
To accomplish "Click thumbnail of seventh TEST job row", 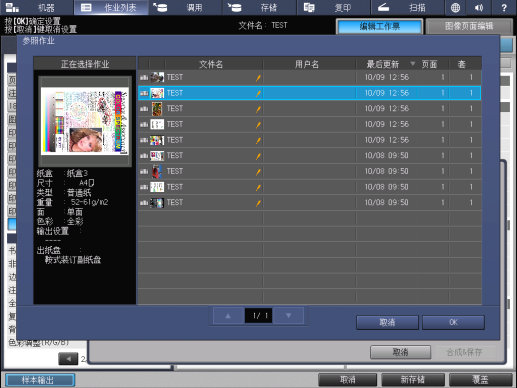I will [x=157, y=171].
